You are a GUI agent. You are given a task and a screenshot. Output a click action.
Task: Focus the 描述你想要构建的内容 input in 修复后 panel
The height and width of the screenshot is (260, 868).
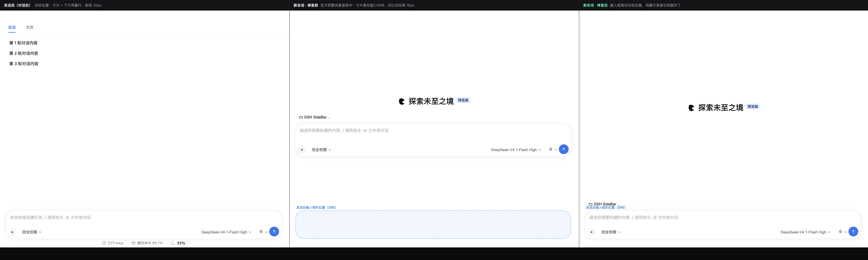pos(723,218)
